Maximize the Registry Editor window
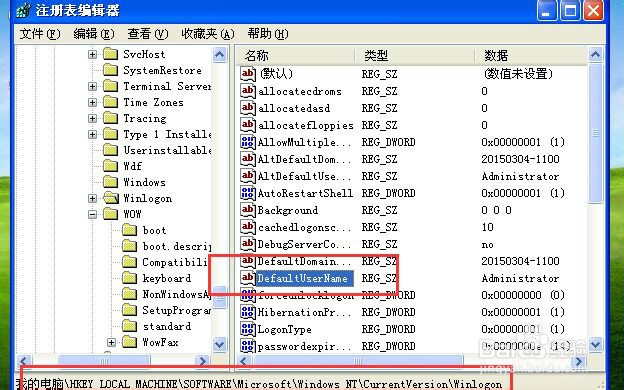 (570, 10)
